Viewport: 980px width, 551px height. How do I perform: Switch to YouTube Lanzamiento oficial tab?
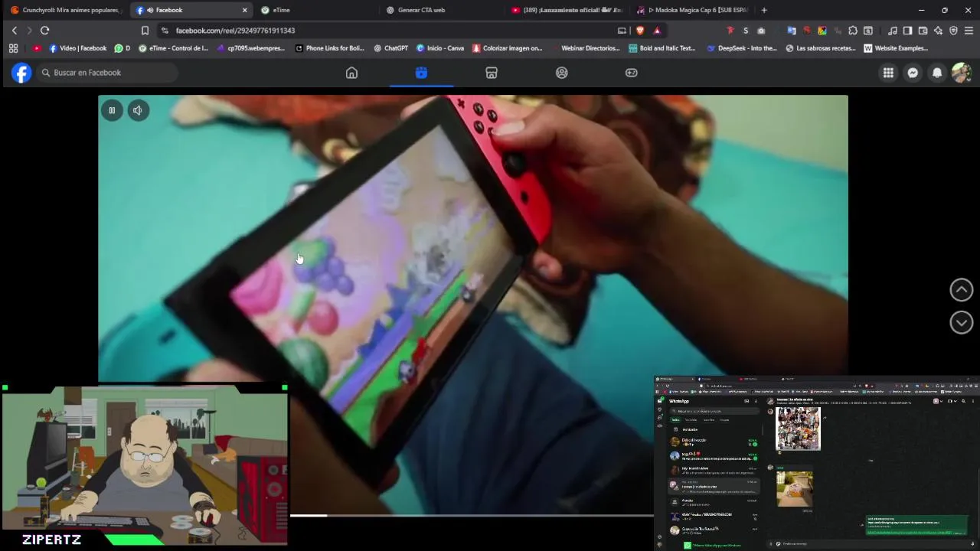click(x=567, y=10)
